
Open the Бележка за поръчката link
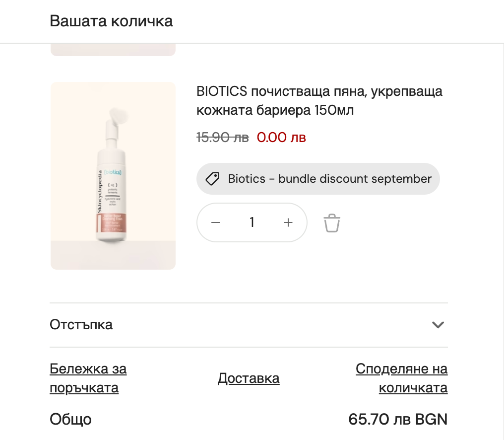(88, 378)
